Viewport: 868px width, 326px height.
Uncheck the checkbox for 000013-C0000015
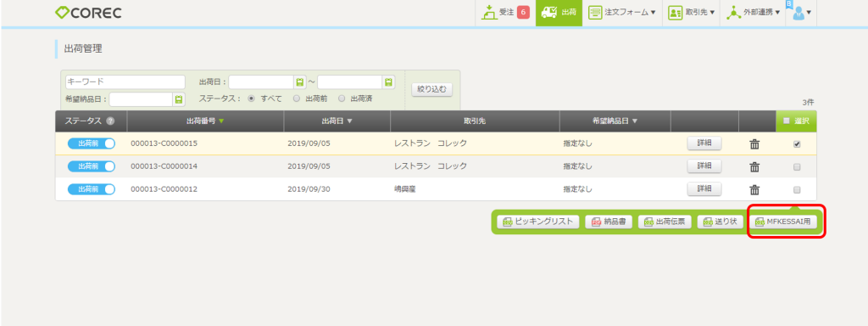797,143
